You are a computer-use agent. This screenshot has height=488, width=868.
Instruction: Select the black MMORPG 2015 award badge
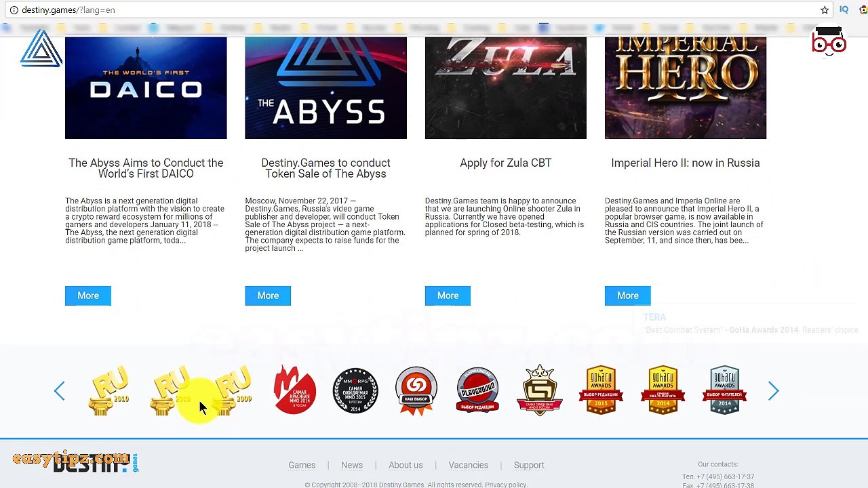click(355, 390)
